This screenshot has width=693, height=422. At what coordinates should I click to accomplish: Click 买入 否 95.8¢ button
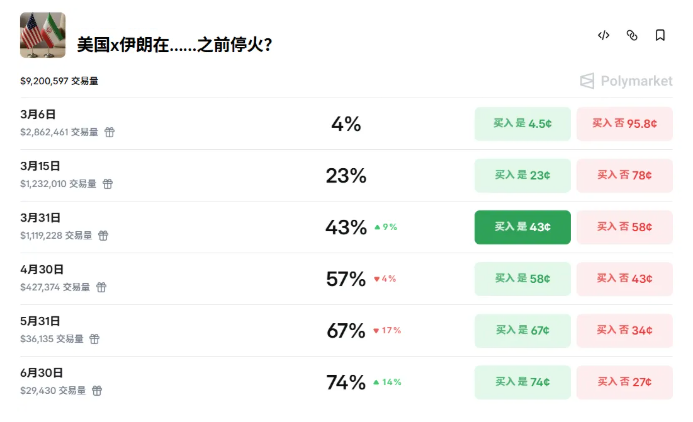coord(624,124)
